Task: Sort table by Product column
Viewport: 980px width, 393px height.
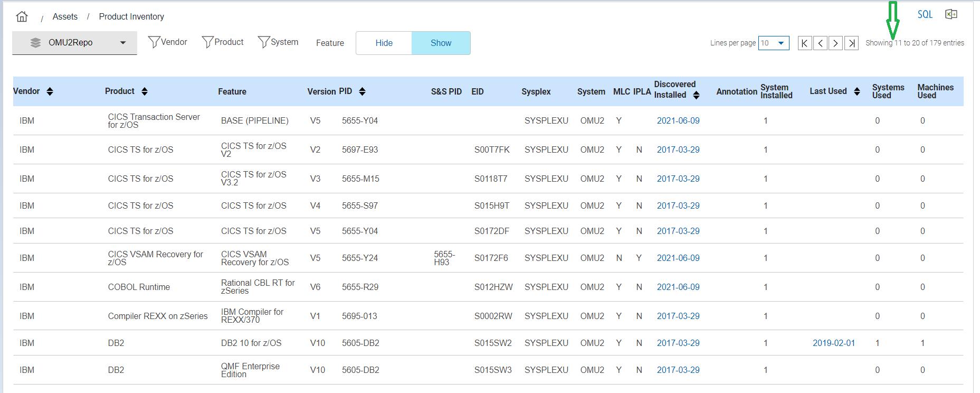Action: click(x=144, y=91)
